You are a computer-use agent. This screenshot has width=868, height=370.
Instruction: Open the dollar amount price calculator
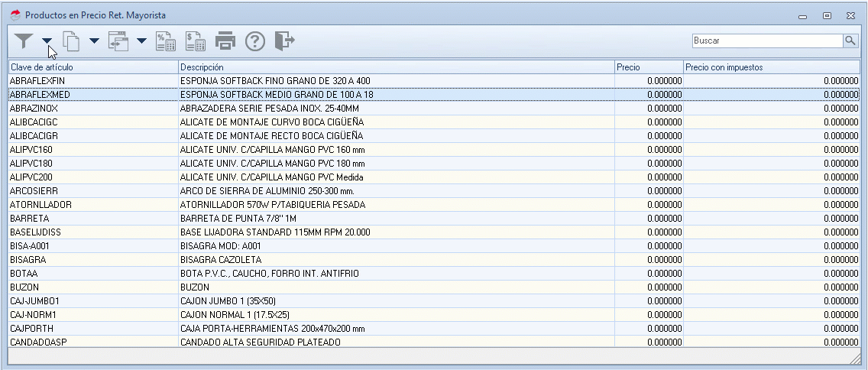pyautogui.click(x=196, y=41)
